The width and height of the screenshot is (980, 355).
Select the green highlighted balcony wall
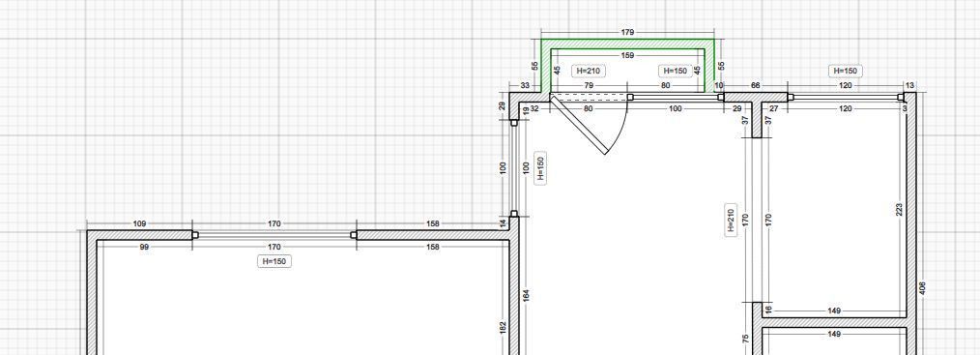point(627,44)
